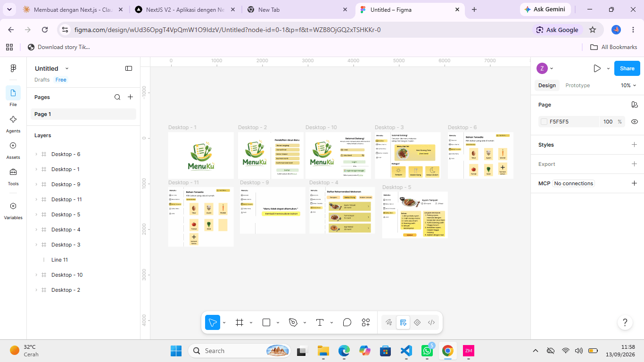
Task: Switch to Draw mode in toolbar
Action: (389, 322)
